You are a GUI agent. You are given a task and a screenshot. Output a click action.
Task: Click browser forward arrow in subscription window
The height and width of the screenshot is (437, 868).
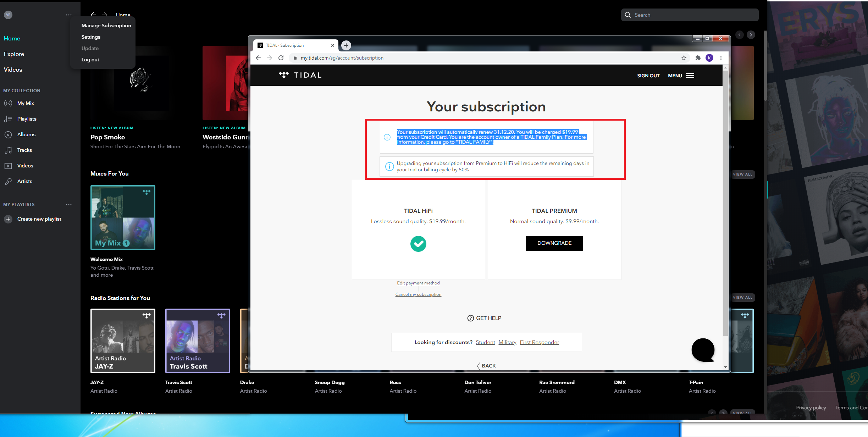(x=270, y=58)
